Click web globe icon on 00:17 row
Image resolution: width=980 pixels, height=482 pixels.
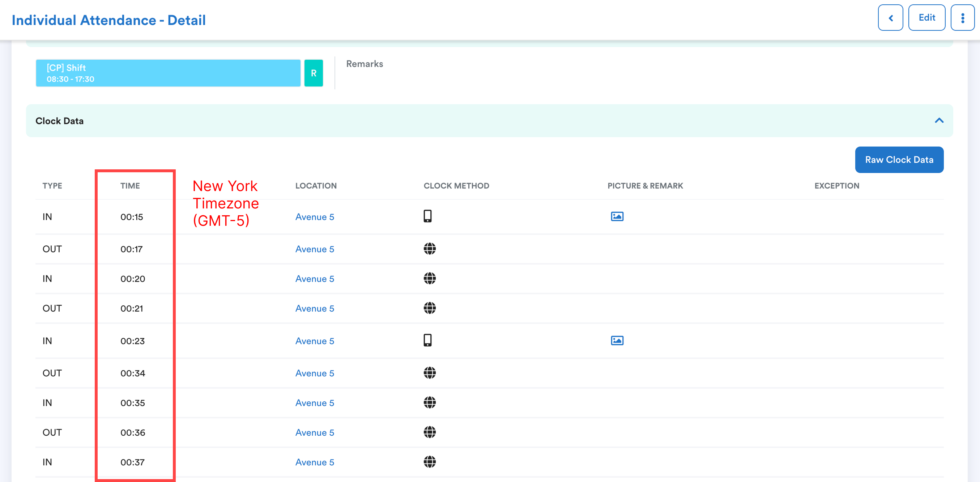pyautogui.click(x=430, y=249)
